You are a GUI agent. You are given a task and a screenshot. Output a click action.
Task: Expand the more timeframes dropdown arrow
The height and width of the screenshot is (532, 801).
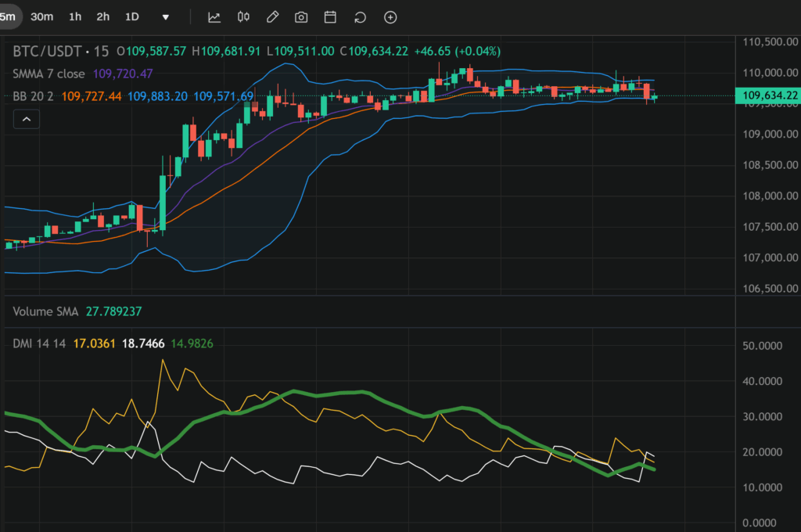pos(166,17)
